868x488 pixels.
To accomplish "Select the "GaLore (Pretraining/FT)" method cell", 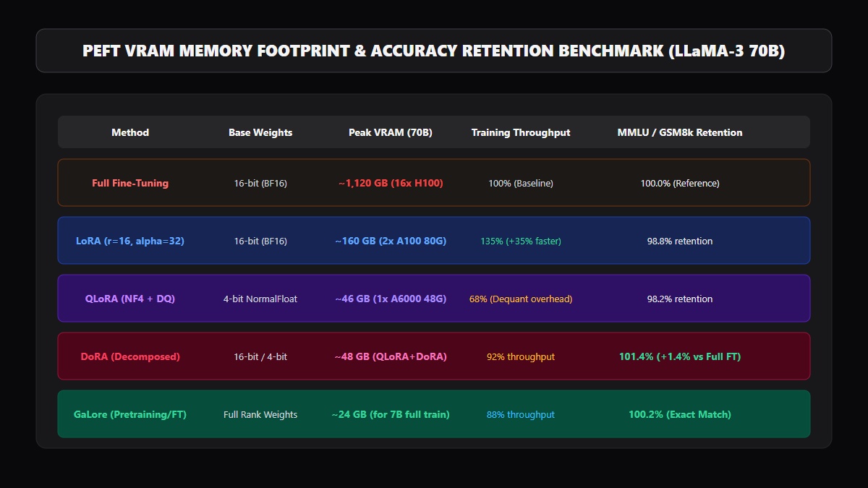I will (130, 414).
